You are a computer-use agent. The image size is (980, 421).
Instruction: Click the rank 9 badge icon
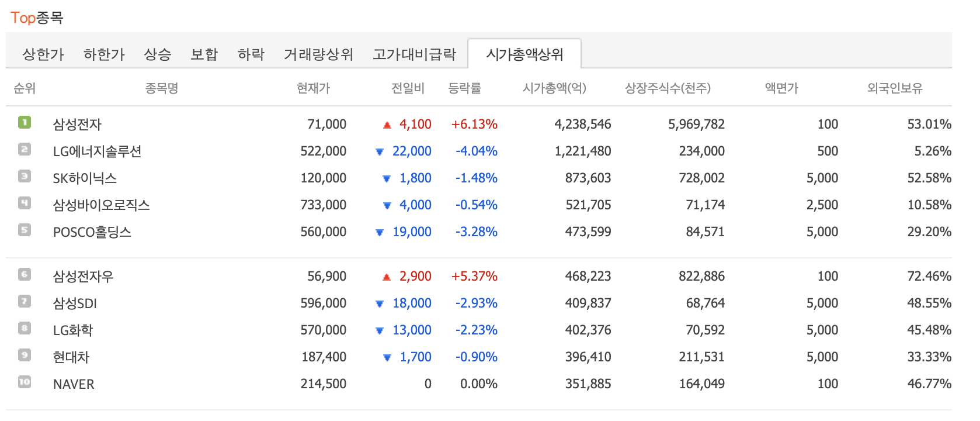(25, 355)
